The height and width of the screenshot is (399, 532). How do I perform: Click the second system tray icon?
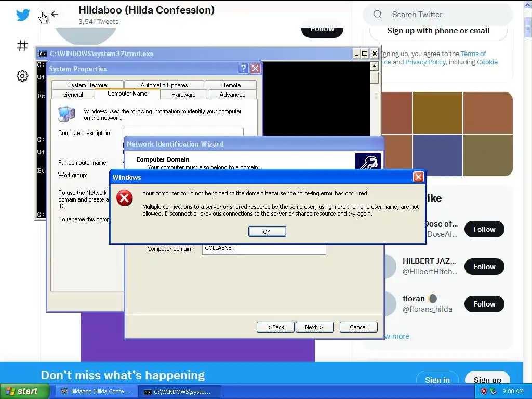click(x=493, y=391)
